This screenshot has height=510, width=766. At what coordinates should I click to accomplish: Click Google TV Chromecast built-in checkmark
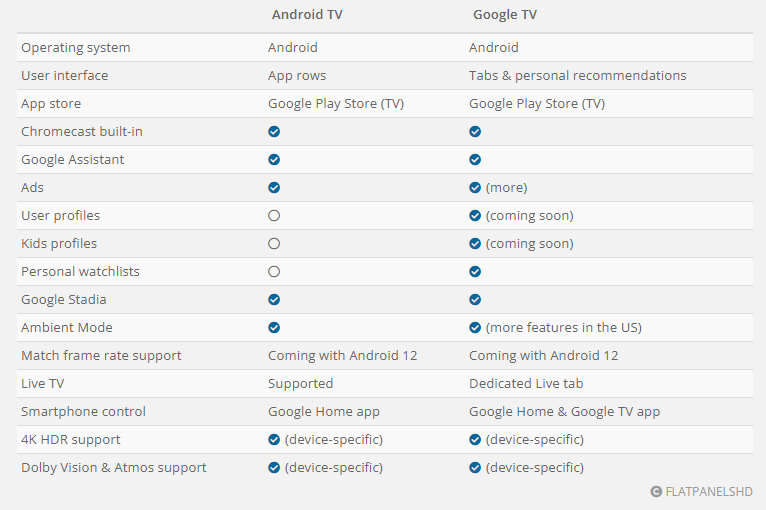475,131
